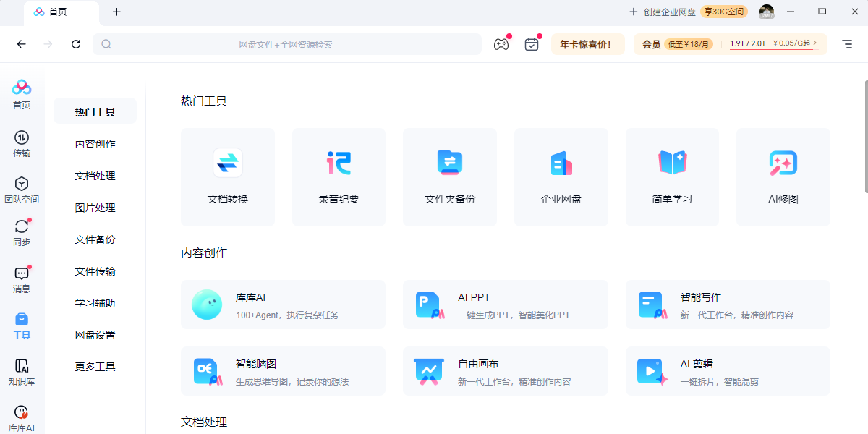Click the refresh button

click(76, 44)
